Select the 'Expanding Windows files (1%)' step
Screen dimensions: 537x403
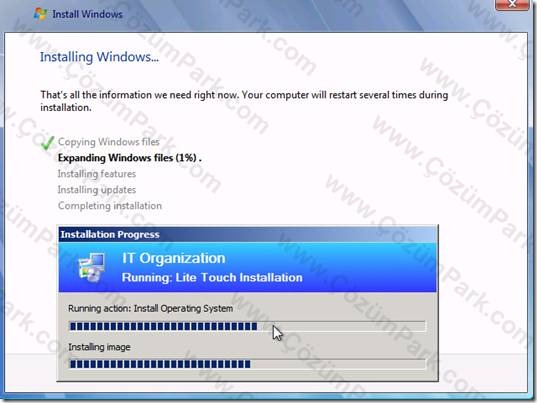point(129,158)
